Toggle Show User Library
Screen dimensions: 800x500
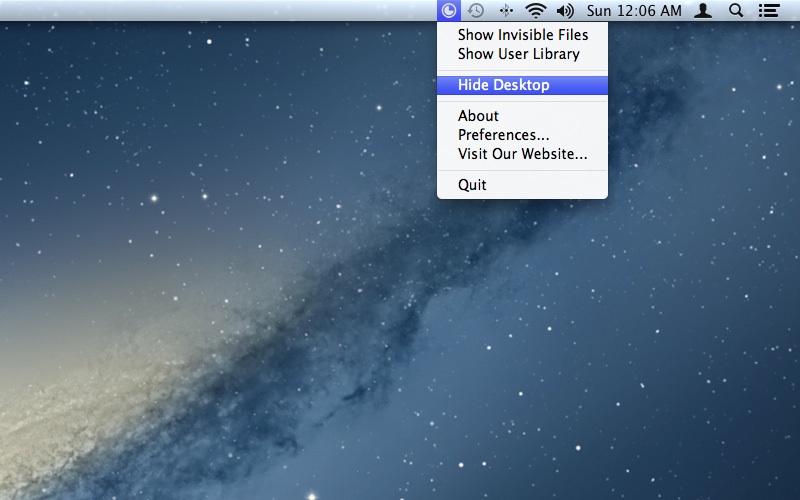(x=518, y=54)
